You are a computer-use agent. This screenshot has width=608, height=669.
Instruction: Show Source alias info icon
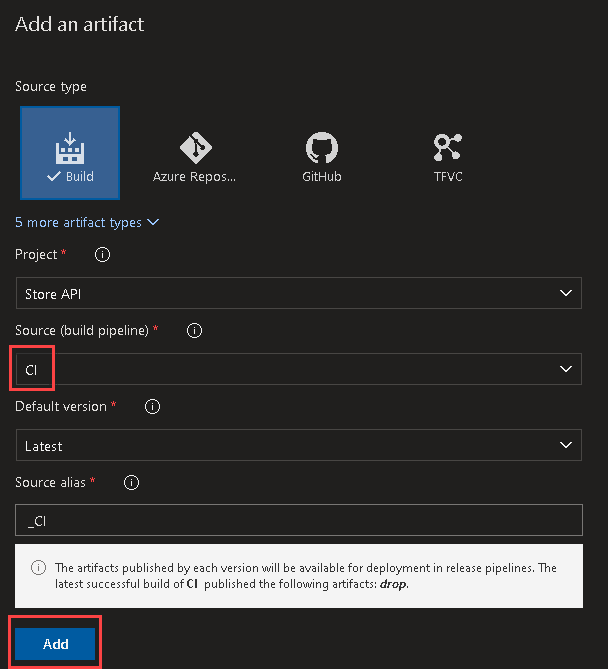point(131,483)
